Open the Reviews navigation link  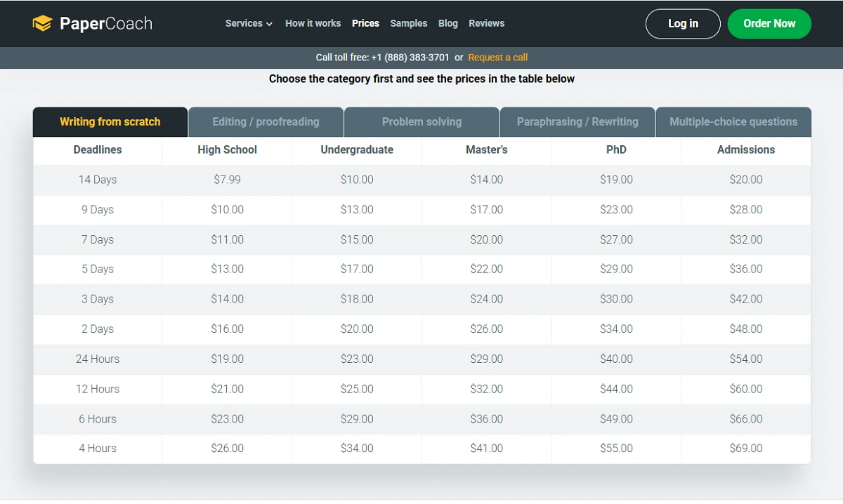pos(486,23)
